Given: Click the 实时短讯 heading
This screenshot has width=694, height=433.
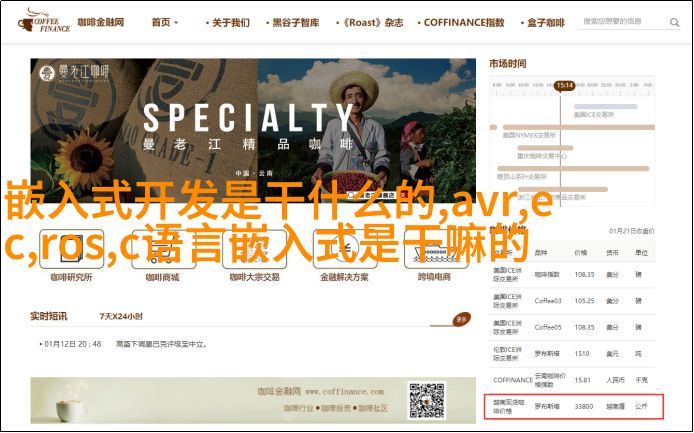Looking at the screenshot, I should coord(49,317).
